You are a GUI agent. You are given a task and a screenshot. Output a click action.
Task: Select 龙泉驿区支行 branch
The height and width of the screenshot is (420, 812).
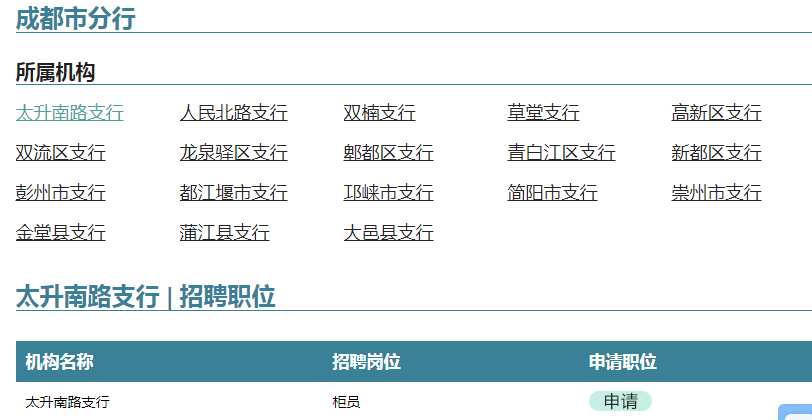[x=233, y=153]
